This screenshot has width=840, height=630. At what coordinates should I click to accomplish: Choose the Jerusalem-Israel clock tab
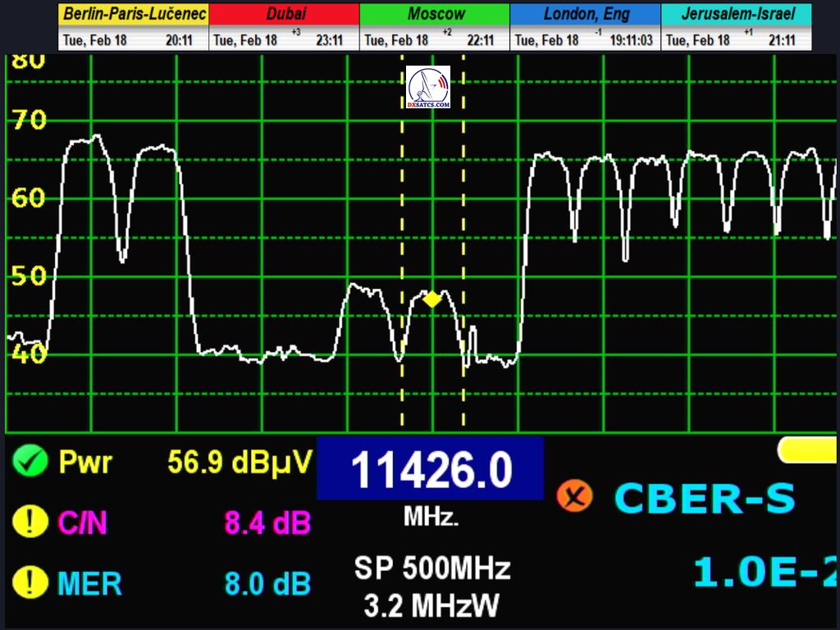click(737, 14)
